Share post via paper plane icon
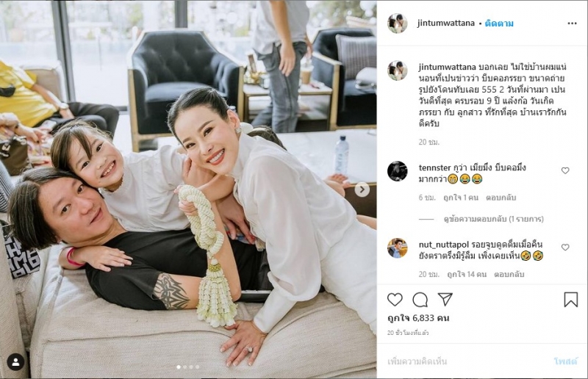This screenshot has height=379, width=588. click(x=445, y=299)
